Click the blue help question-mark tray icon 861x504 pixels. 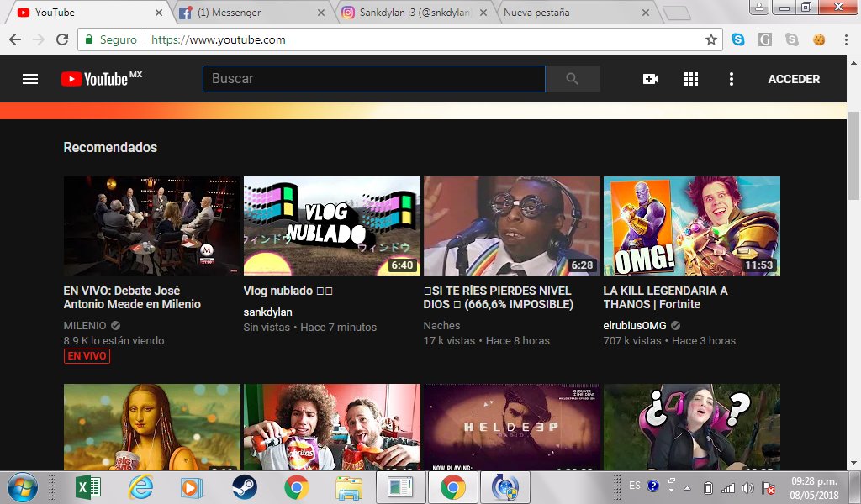click(652, 486)
